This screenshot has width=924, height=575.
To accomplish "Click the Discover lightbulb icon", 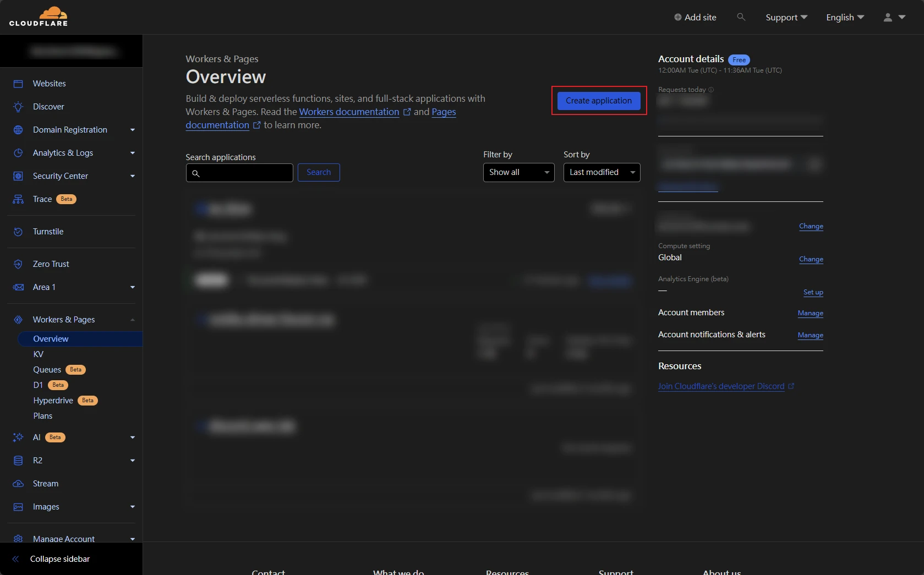I will (x=18, y=107).
